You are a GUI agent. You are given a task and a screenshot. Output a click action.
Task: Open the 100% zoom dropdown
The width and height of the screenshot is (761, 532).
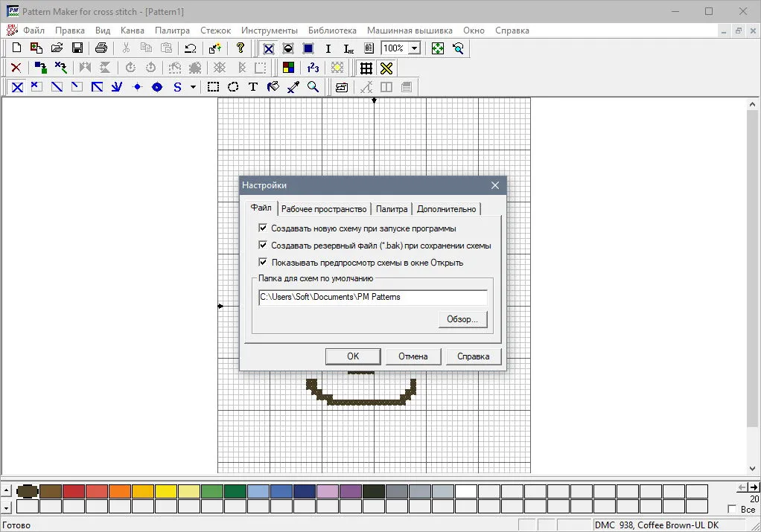point(415,48)
